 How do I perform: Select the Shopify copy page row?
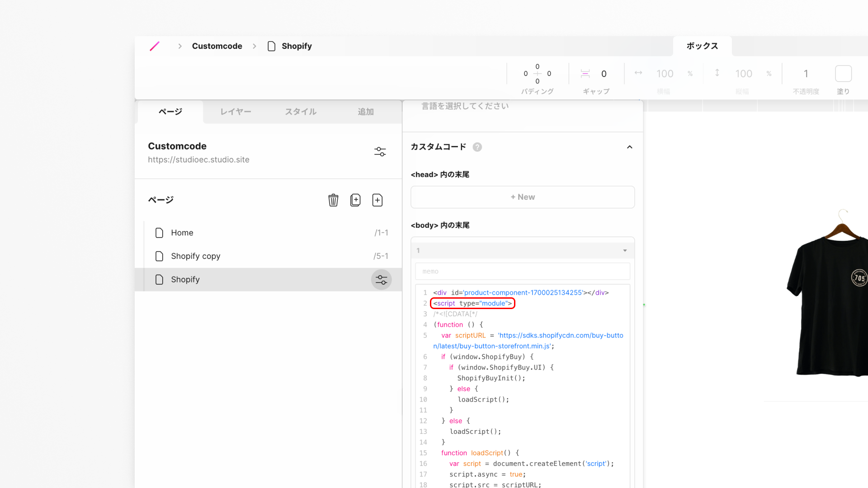point(269,256)
